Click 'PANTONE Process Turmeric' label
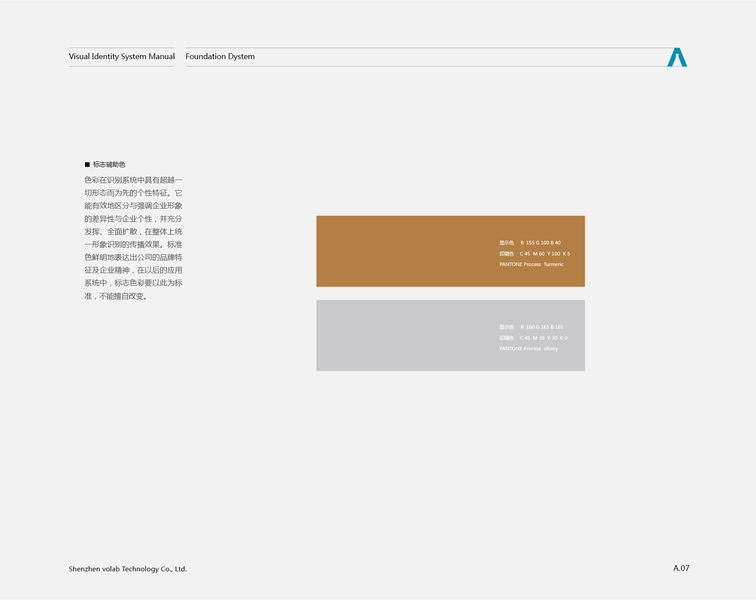Screen dimensions: 756x600 (x=531, y=264)
